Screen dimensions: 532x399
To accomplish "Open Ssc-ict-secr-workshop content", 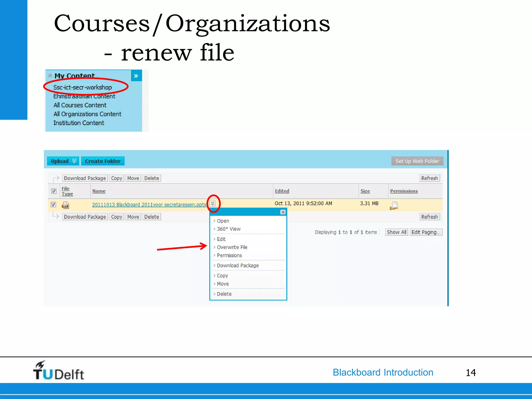I will pos(83,88).
